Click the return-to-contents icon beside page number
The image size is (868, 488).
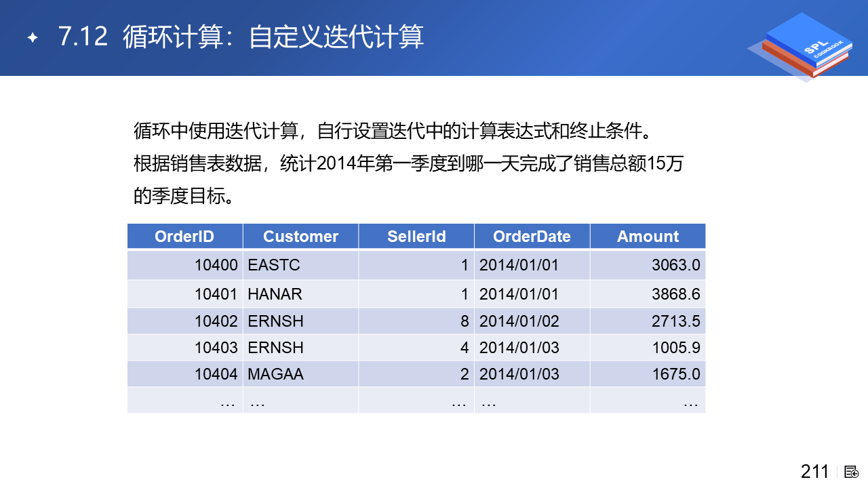pyautogui.click(x=852, y=472)
